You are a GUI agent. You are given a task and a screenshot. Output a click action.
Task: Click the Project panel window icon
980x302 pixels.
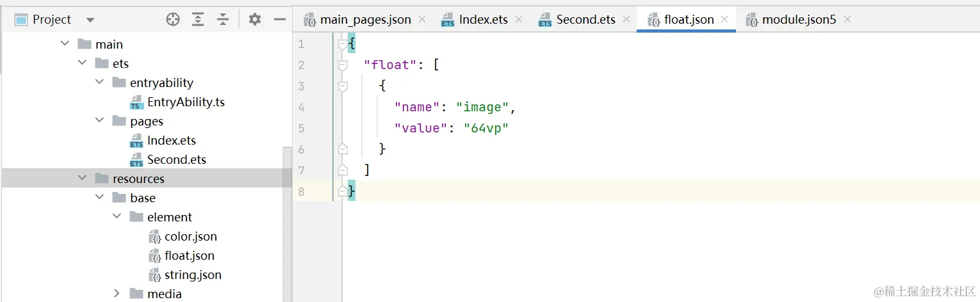tap(21, 20)
